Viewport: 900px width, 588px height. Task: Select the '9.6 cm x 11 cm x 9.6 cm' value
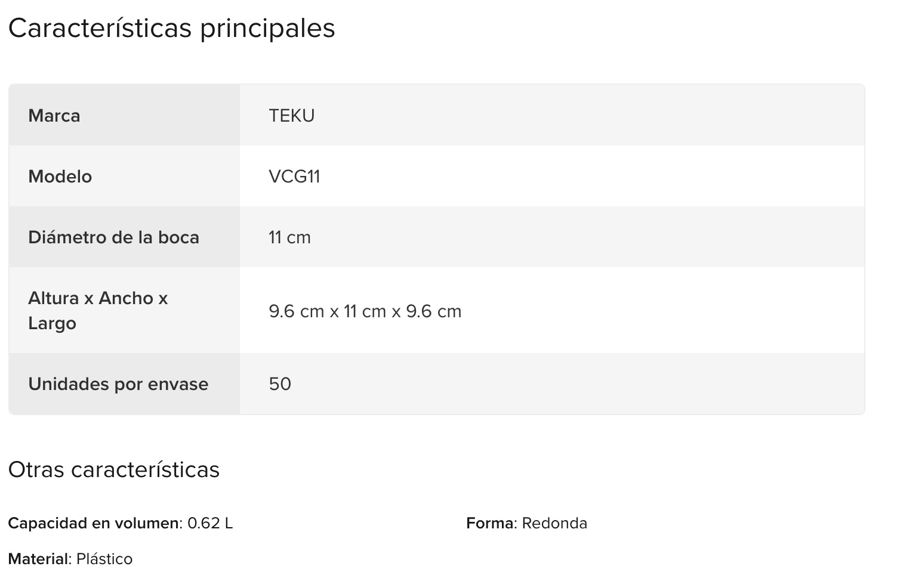[x=365, y=311]
